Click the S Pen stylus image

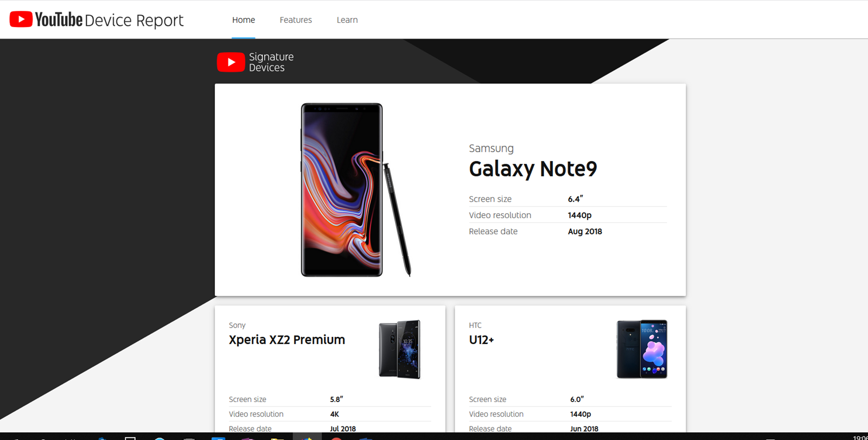[x=398, y=220]
